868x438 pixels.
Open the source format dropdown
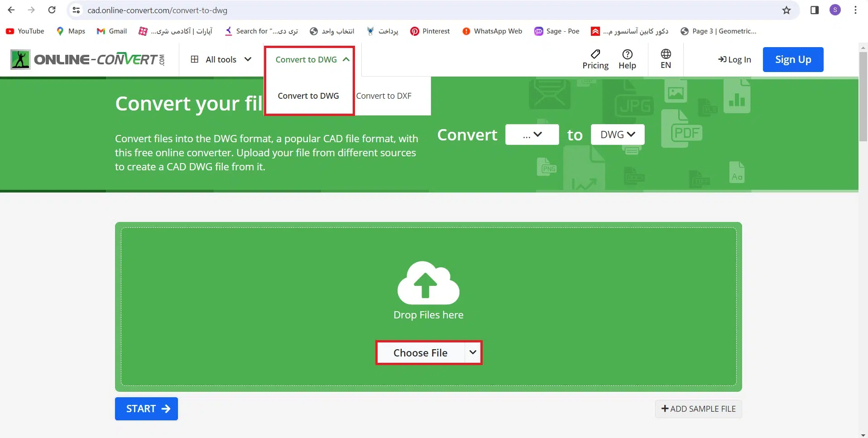(532, 135)
